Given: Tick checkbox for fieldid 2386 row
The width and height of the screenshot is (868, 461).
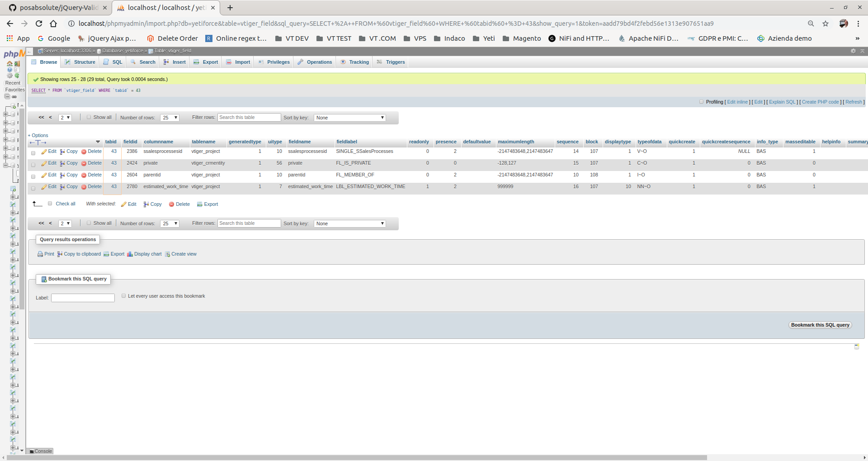Looking at the screenshot, I should pyautogui.click(x=33, y=153).
